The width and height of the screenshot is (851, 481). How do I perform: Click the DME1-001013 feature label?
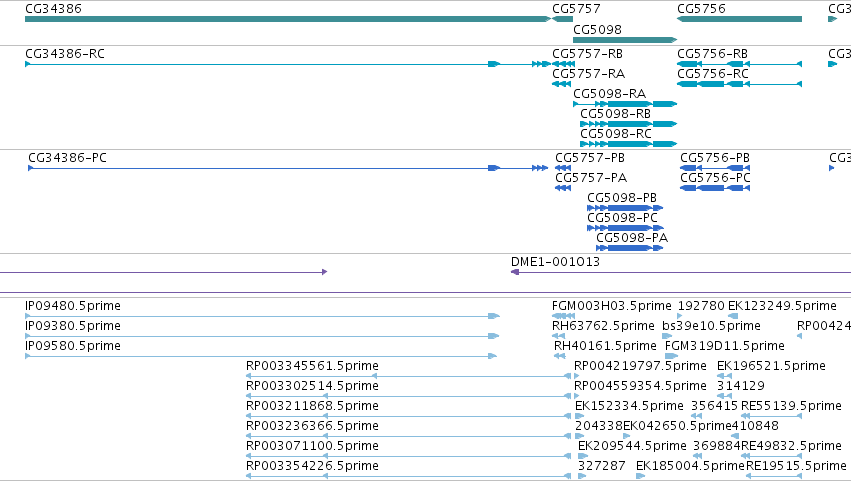click(x=555, y=262)
